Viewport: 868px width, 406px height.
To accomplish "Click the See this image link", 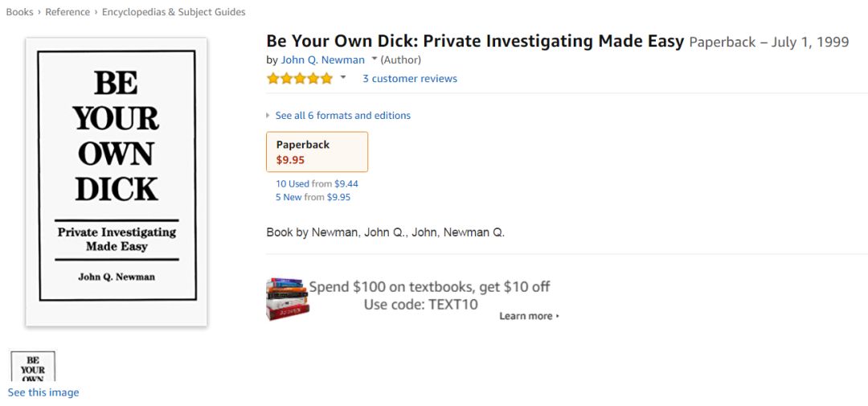I will click(x=43, y=392).
